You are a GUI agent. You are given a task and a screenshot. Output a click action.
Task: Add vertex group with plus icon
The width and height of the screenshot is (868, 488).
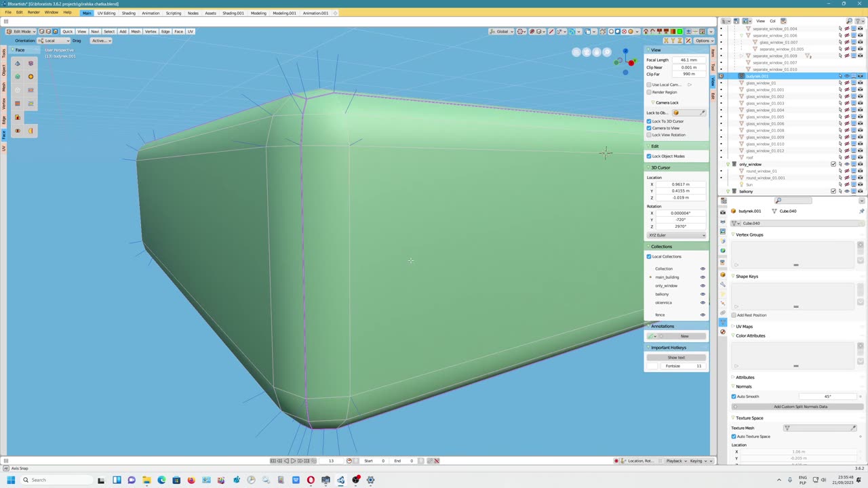(x=861, y=245)
